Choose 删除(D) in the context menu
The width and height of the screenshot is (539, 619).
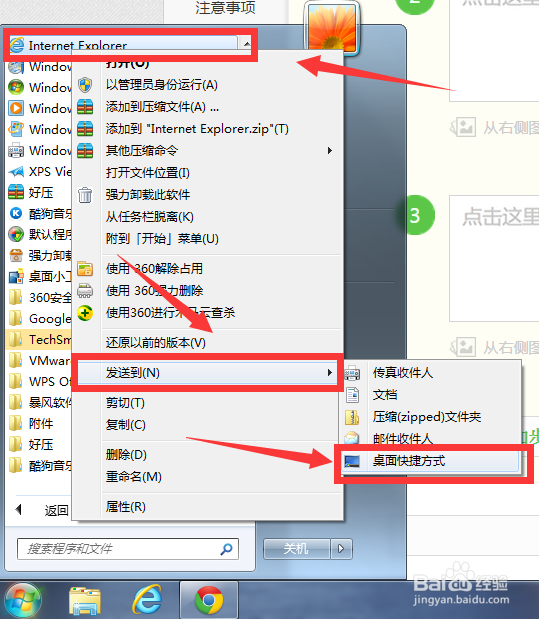(x=126, y=455)
